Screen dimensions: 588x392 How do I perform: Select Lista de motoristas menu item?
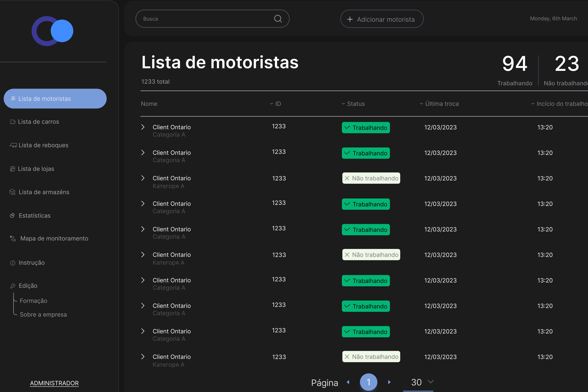click(55, 99)
